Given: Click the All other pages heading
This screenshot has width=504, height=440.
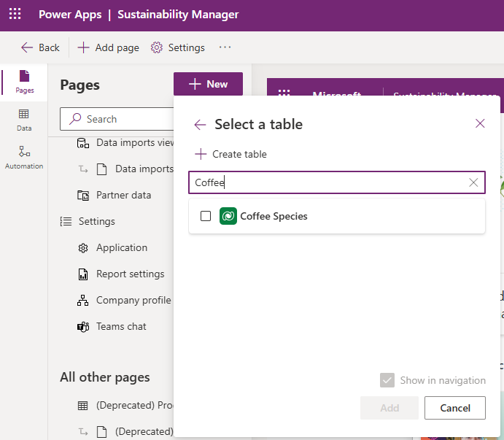Looking at the screenshot, I should 105,377.
